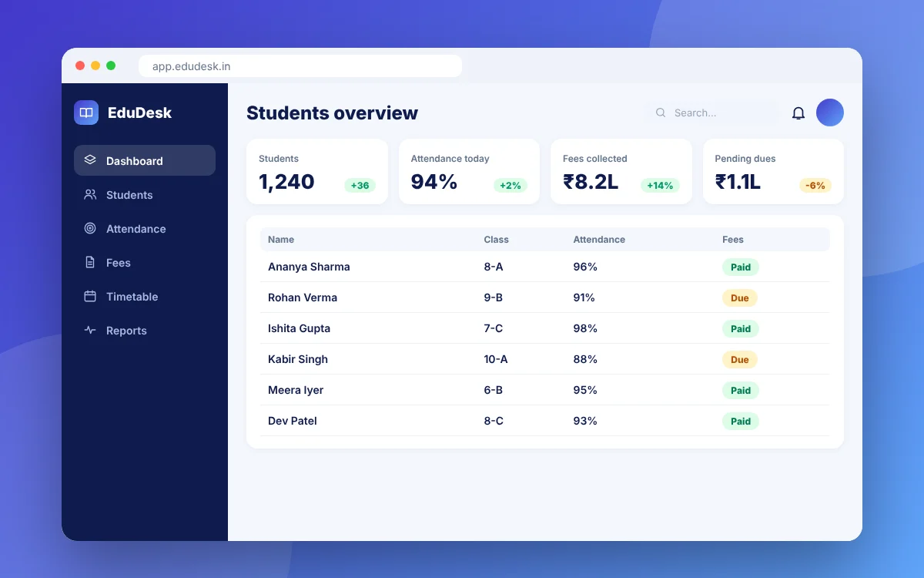924x578 pixels.
Task: Open the Dashboard menu item
Action: [145, 160]
